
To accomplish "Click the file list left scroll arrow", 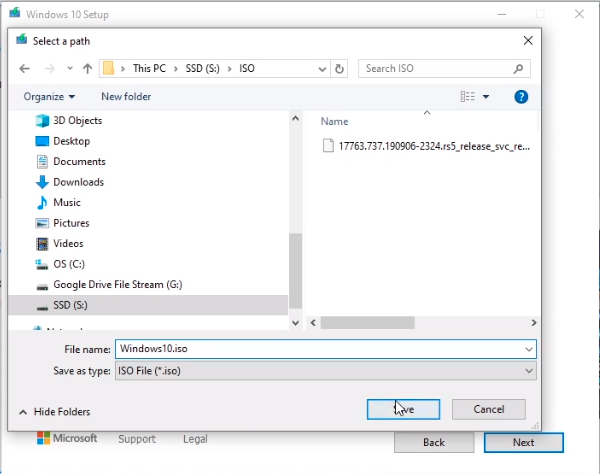I will tap(313, 323).
